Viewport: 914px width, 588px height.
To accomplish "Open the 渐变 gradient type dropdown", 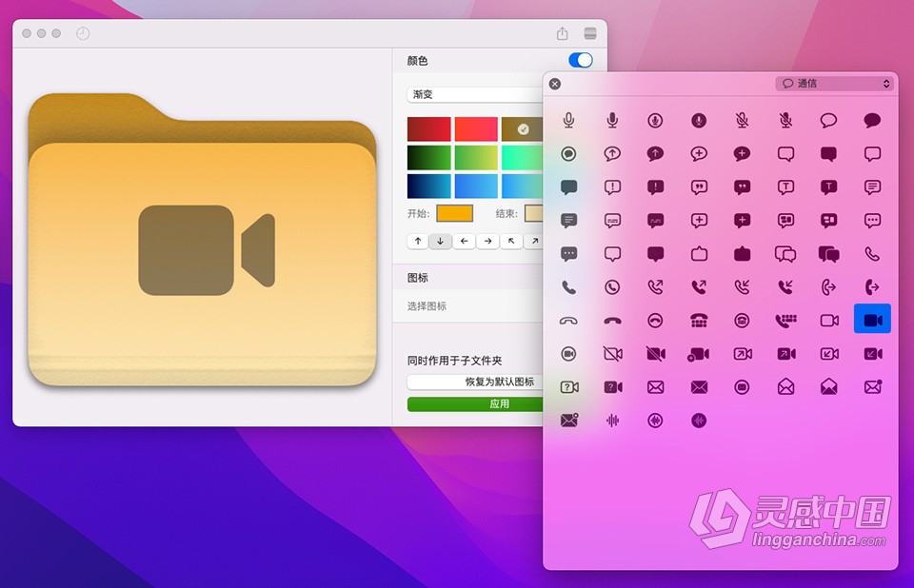I will pyautogui.click(x=476, y=93).
